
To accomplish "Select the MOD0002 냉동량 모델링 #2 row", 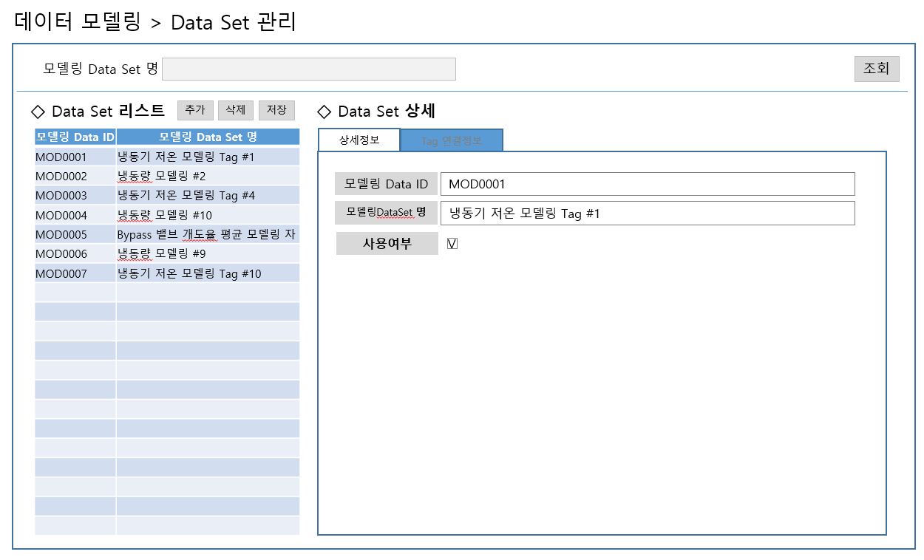I will 166,177.
